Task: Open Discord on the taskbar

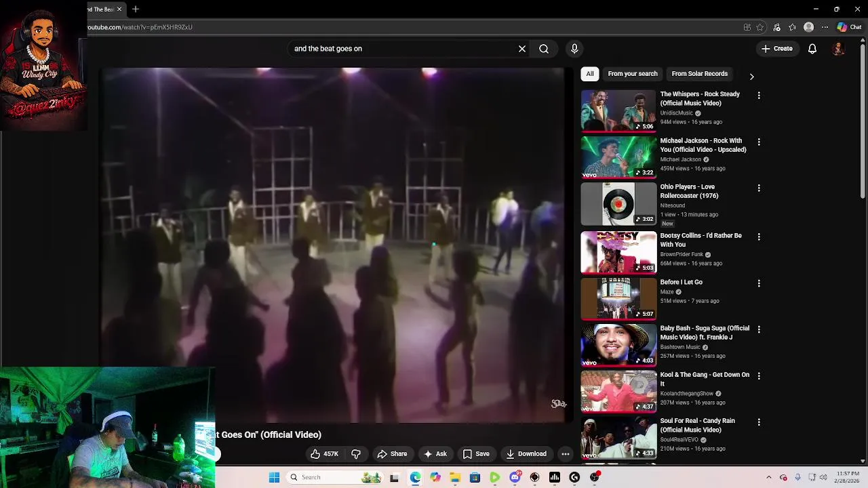Action: coord(515,477)
